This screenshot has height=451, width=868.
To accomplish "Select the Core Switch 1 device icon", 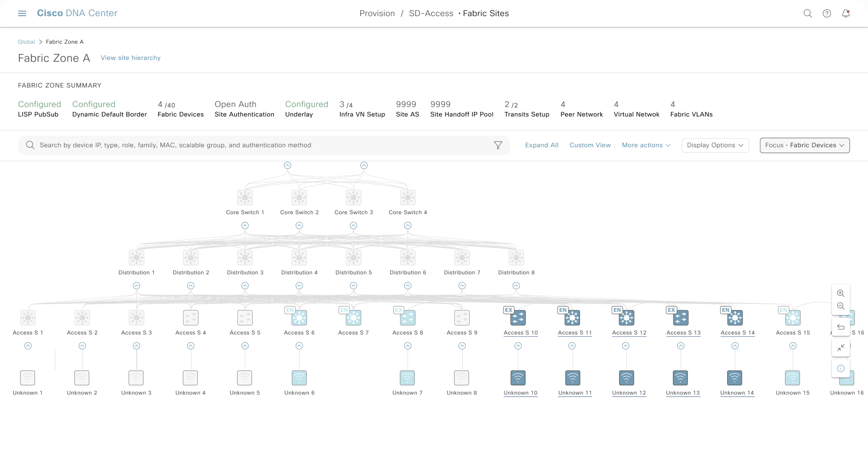I will (x=245, y=198).
